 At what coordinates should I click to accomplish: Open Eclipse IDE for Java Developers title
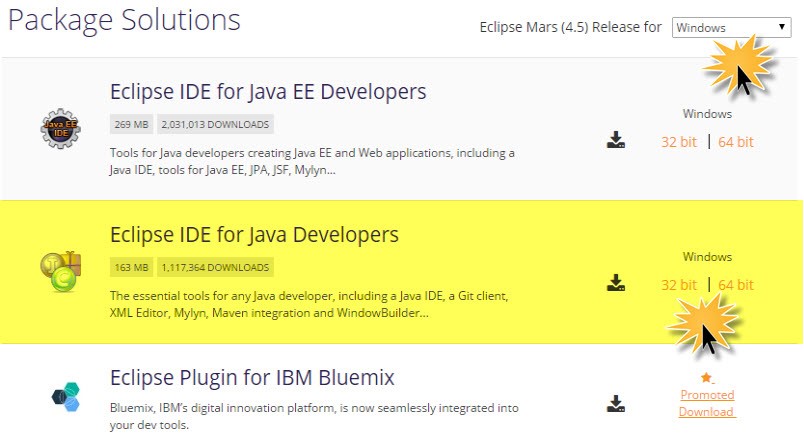click(254, 235)
